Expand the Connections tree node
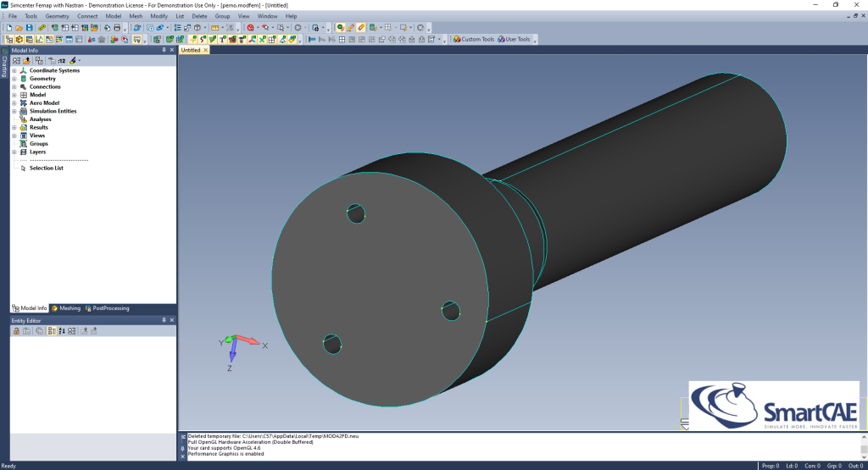This screenshot has width=868, height=470. point(14,87)
